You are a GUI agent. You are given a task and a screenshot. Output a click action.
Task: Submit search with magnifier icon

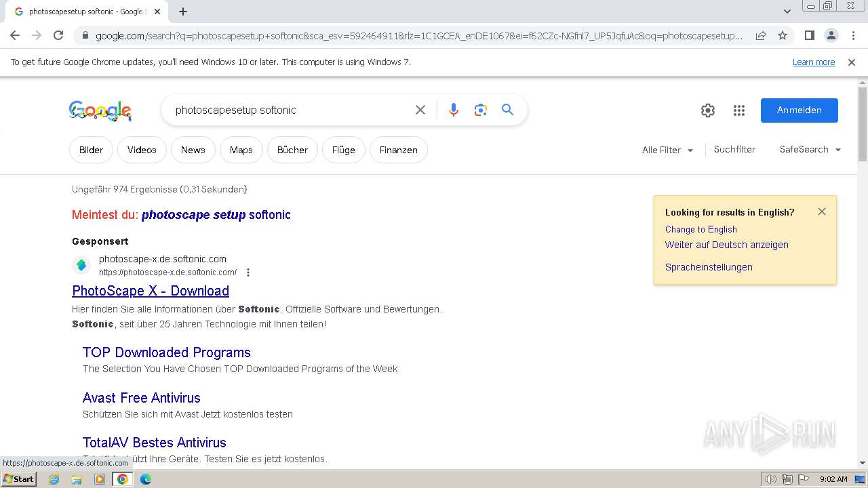(507, 110)
